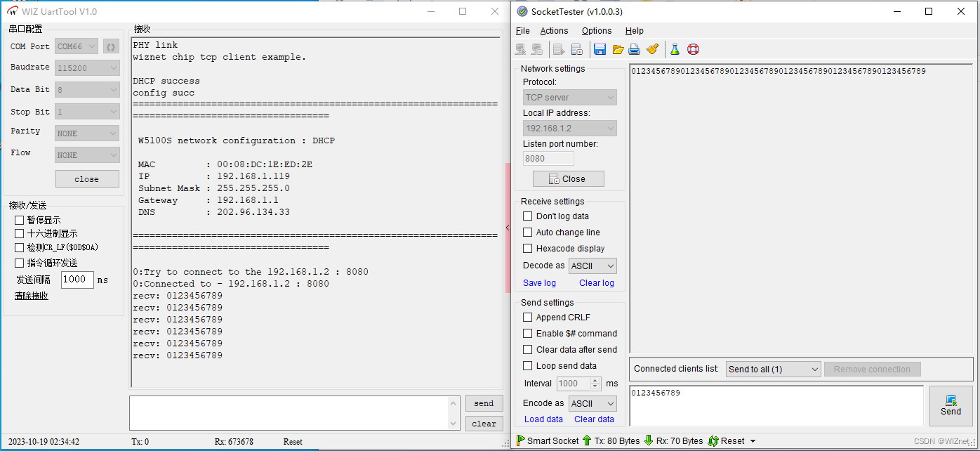Open the File menu in SocketTester

click(523, 31)
